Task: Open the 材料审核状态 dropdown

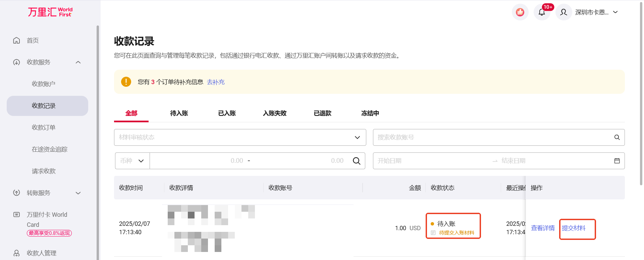Action: 240,137
